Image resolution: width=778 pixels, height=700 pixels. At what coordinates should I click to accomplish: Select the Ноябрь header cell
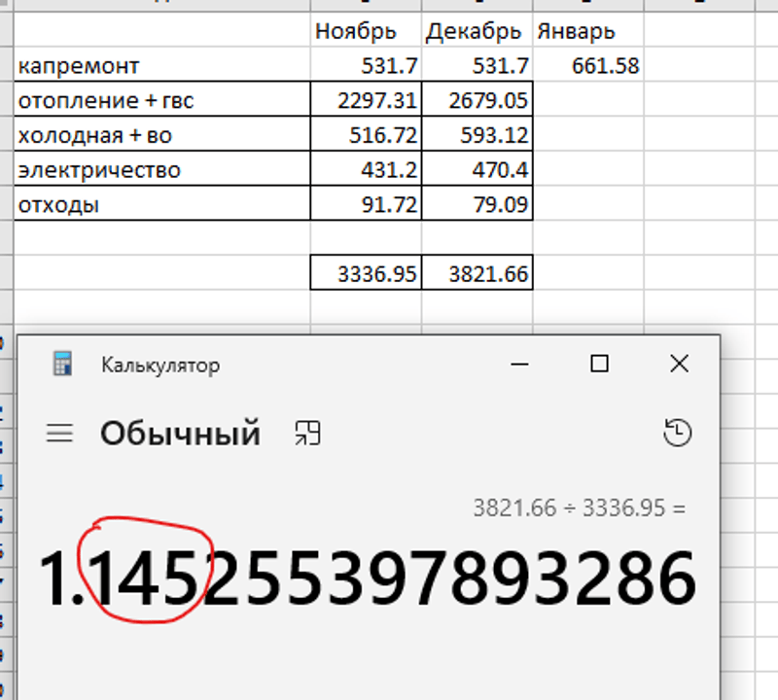pos(366,30)
